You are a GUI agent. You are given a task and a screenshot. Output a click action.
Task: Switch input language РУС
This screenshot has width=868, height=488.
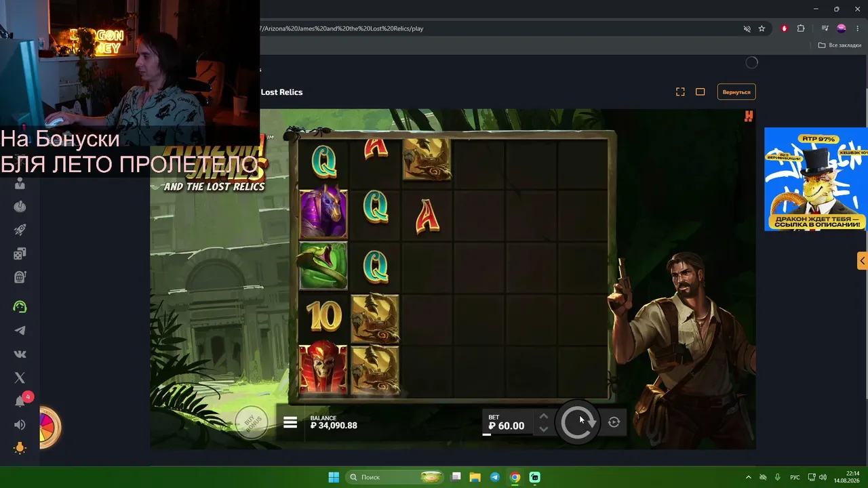(795, 477)
